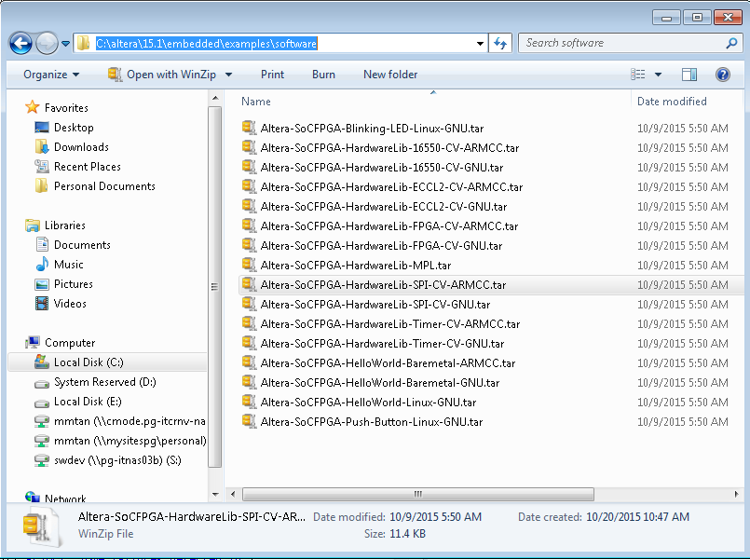This screenshot has width=750, height=560.
Task: Sort by the Date modified column header
Action: 672,102
